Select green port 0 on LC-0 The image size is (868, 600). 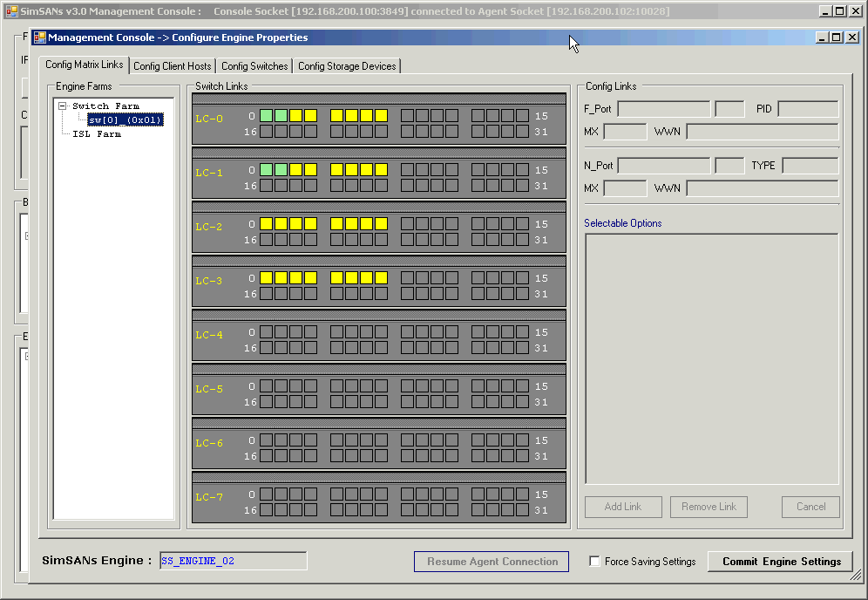pos(267,116)
